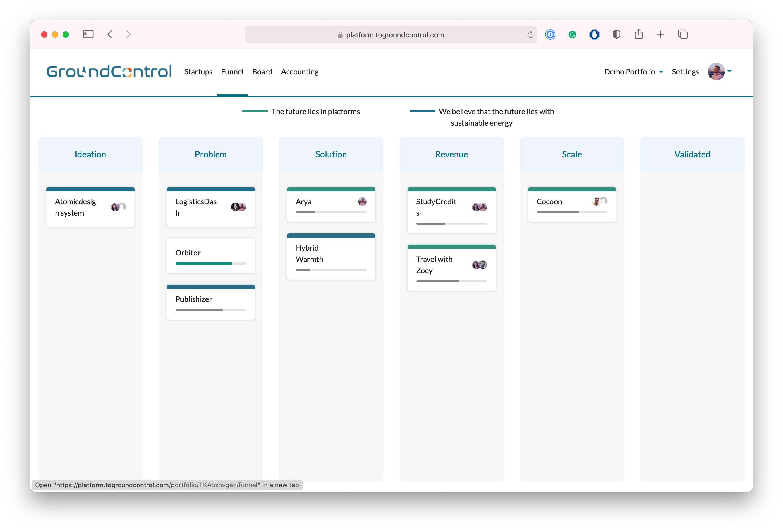This screenshot has width=783, height=532.
Task: Select the 1Password browser extension icon
Action: [x=550, y=34]
